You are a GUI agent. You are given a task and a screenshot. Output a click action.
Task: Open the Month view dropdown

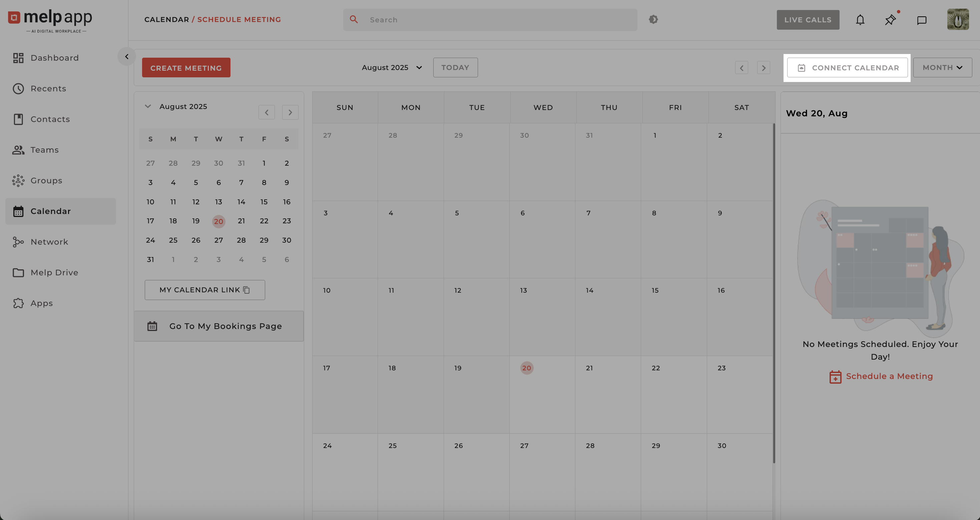click(x=942, y=68)
